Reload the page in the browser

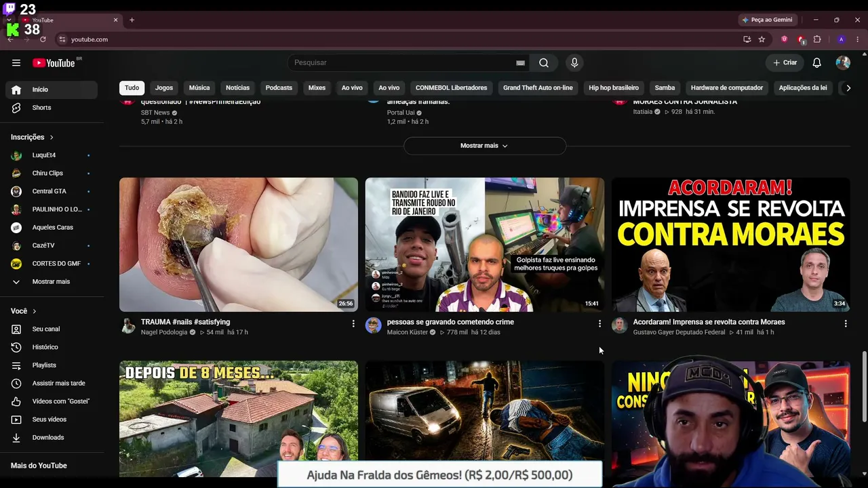(43, 39)
